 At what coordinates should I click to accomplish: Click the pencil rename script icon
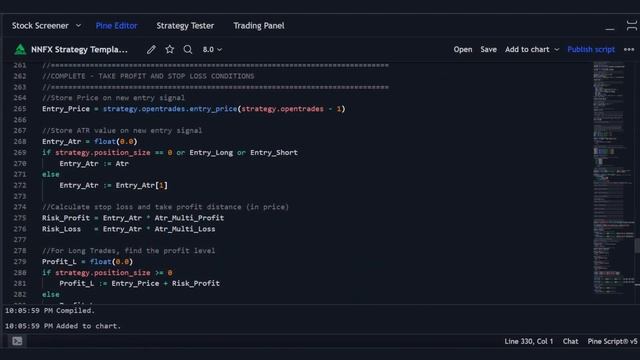pos(151,49)
